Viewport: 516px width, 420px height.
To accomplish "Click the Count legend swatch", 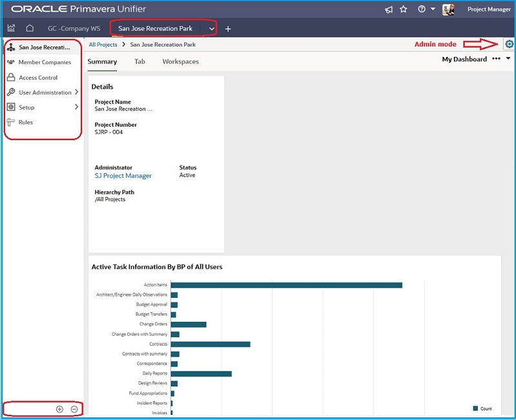I will click(x=475, y=408).
